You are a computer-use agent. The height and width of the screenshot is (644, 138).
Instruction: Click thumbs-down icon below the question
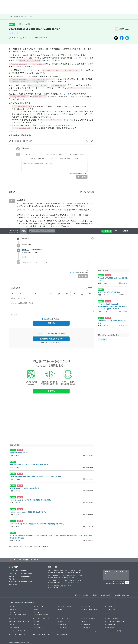click(x=87, y=141)
